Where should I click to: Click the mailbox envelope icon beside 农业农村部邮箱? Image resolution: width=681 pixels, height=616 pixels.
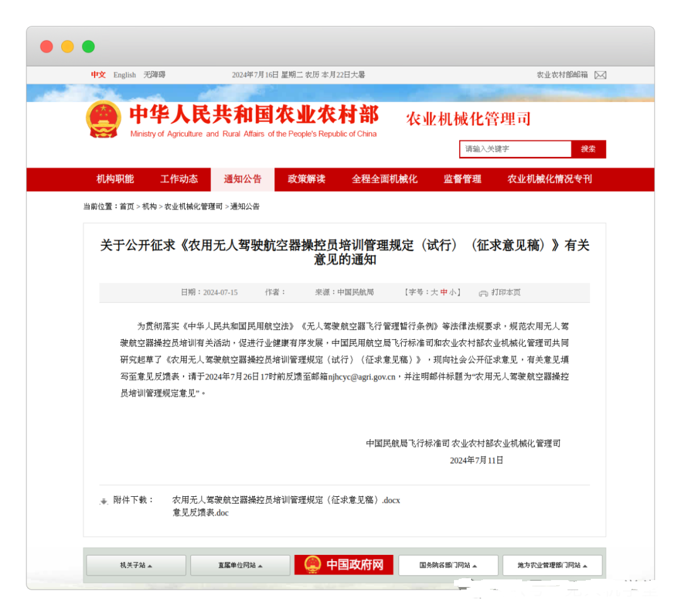600,75
